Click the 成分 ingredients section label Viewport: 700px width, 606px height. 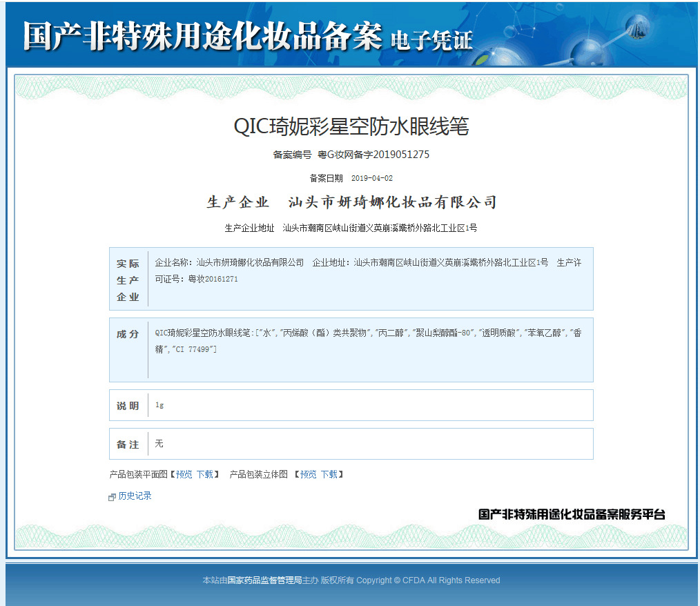click(128, 334)
